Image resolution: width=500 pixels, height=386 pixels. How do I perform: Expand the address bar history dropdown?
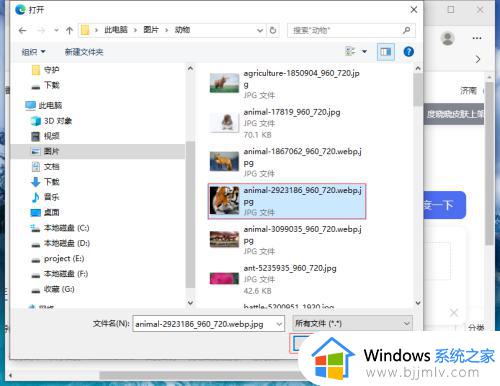[x=260, y=31]
